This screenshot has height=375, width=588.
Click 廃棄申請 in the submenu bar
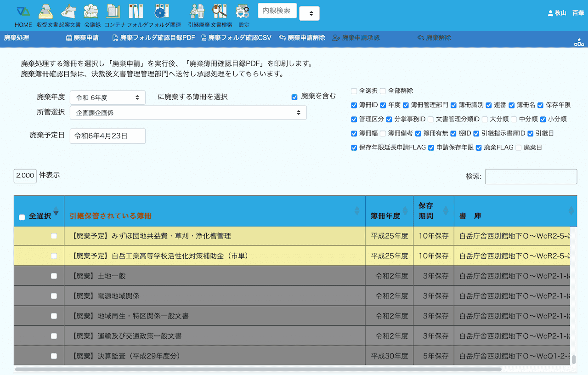(83, 38)
